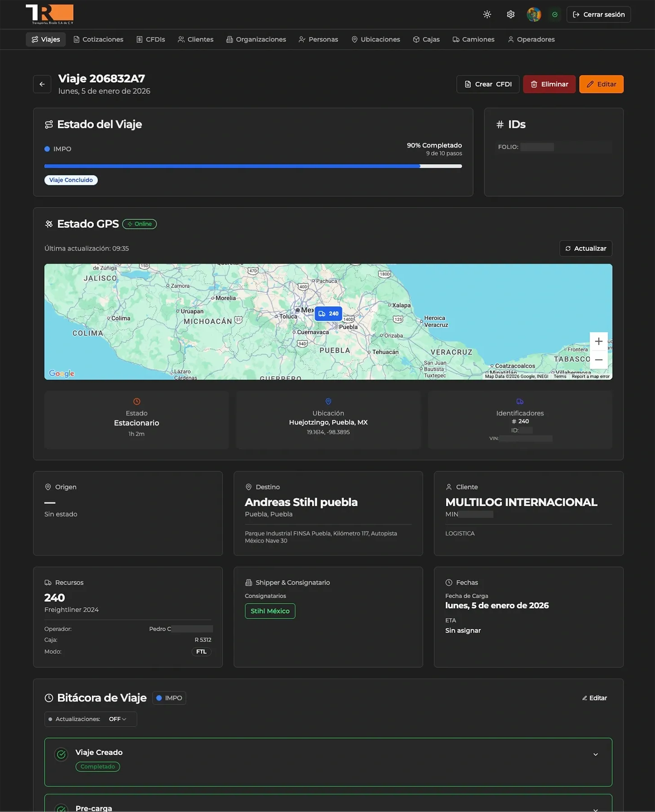Click the back arrow beside Viaje 206832A7
This screenshot has width=655, height=812.
click(42, 84)
